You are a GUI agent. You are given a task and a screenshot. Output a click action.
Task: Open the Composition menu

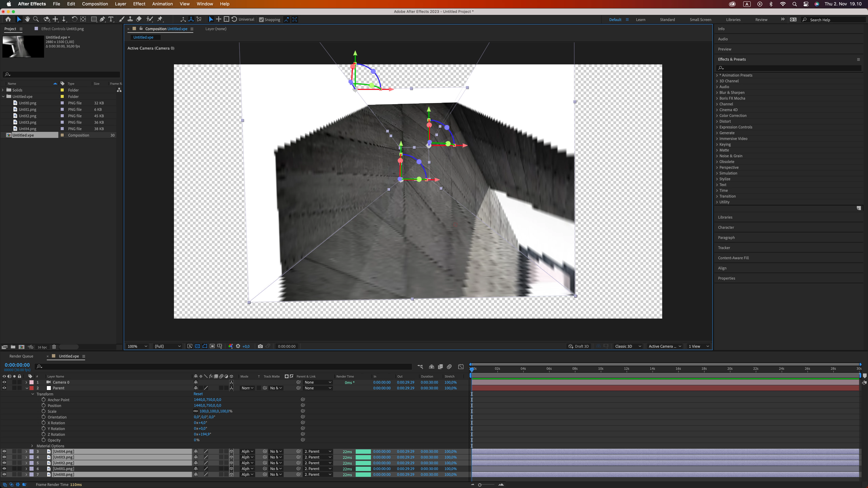[x=95, y=4]
